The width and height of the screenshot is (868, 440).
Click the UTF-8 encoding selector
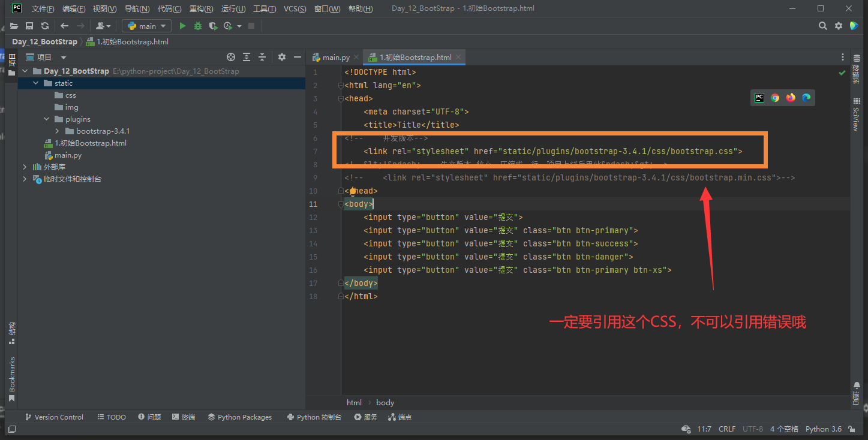coord(753,429)
